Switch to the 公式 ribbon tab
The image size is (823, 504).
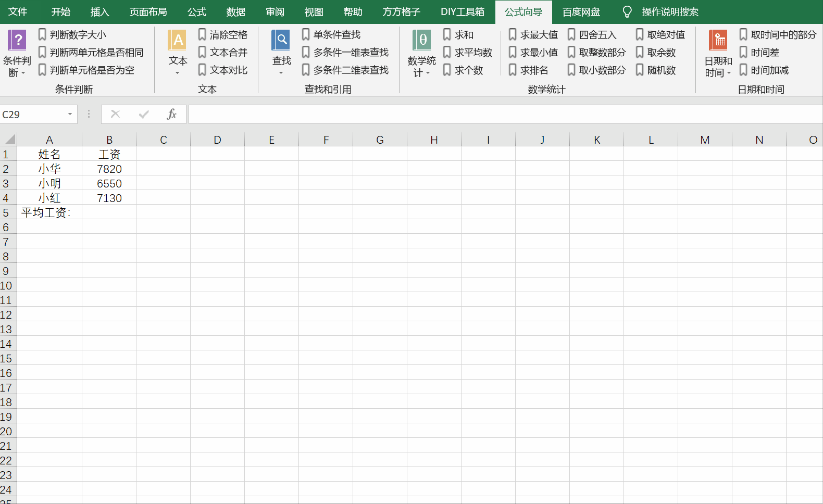(x=197, y=12)
